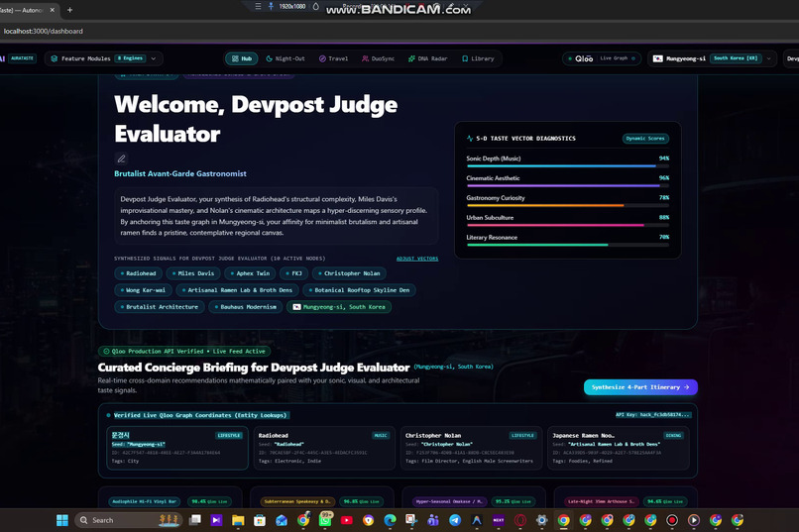Image resolution: width=799 pixels, height=532 pixels.
Task: Click the Adjust Vectors link
Action: point(417,259)
